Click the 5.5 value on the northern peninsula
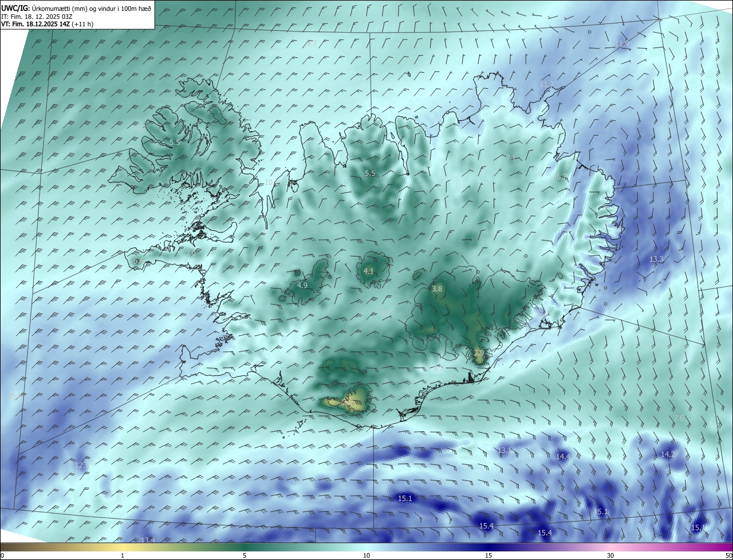This screenshot has height=560, width=733. coord(371,173)
